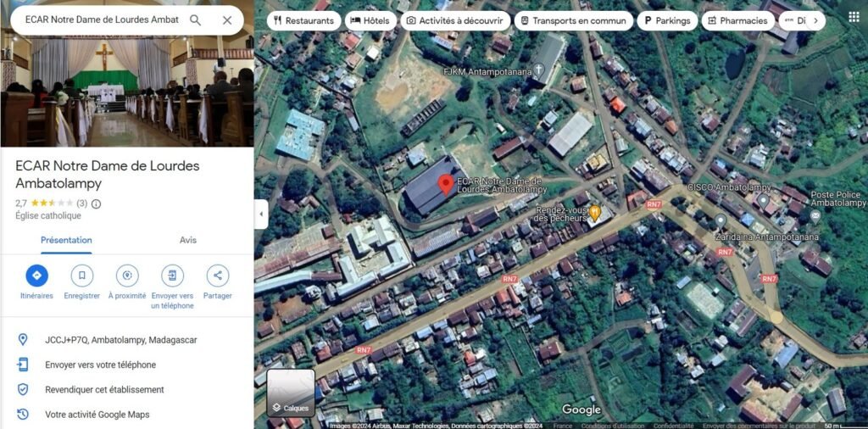Filter map by Restaurants chip
The image size is (868, 429).
coord(303,20)
